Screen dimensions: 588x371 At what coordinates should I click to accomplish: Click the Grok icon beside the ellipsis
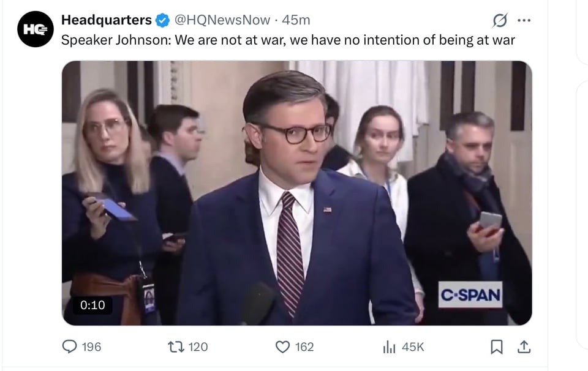[x=500, y=21]
